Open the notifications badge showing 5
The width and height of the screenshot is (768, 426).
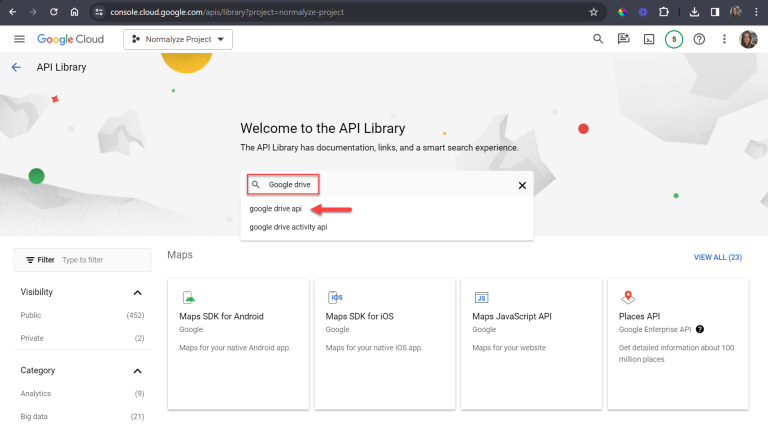[x=674, y=39]
